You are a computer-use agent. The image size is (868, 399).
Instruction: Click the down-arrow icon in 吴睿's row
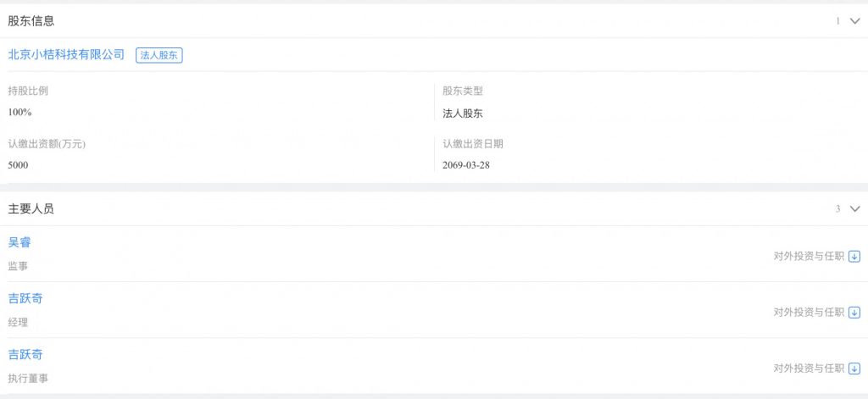(854, 257)
